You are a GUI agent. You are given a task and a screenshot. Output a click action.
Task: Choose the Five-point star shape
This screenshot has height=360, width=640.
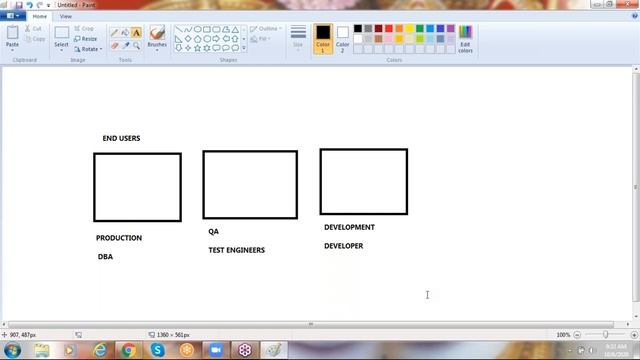tap(197, 48)
